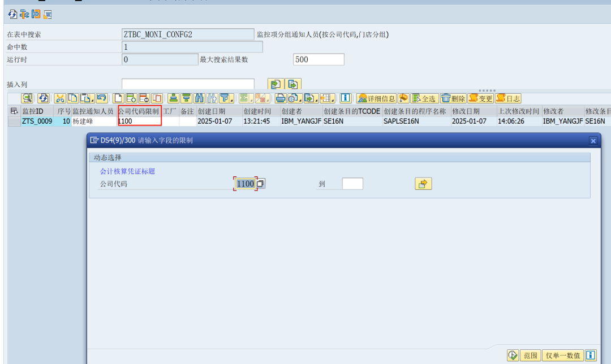This screenshot has width=611, height=364.
Task: Click the select-all corner icon of the table
Action: pos(14,111)
